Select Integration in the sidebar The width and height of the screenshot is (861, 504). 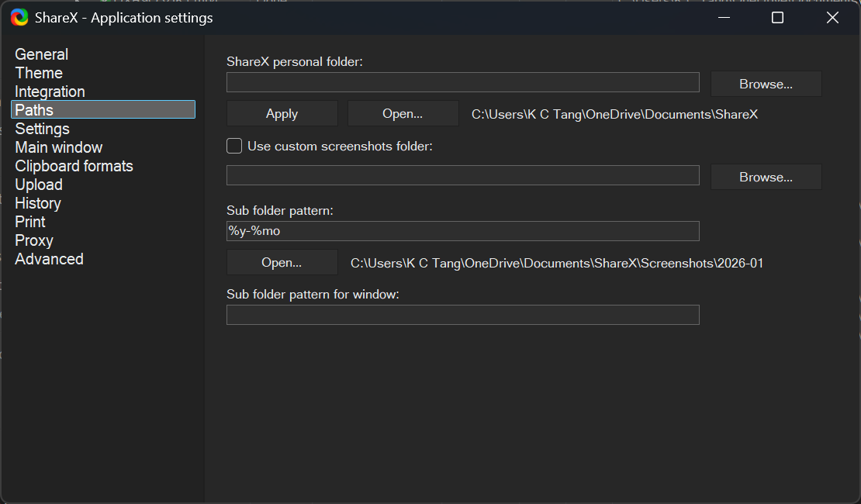click(x=50, y=91)
